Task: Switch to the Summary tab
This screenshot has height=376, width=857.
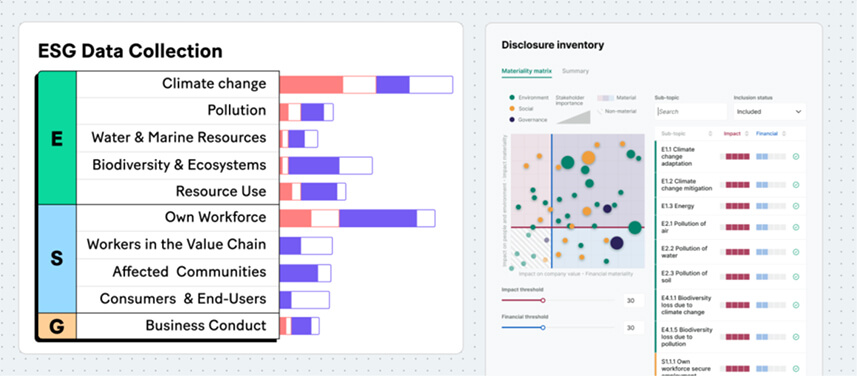Action: [576, 71]
